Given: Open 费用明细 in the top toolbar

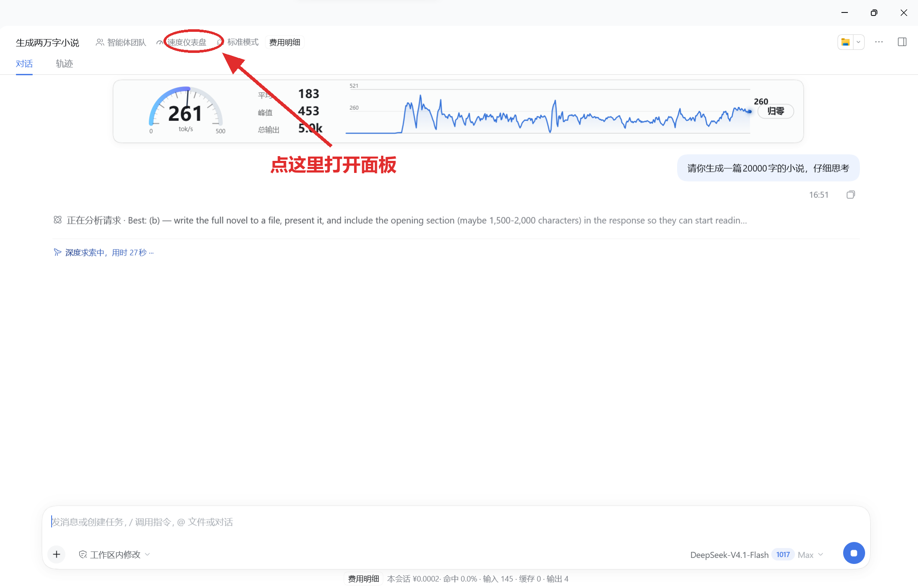Looking at the screenshot, I should coord(284,42).
